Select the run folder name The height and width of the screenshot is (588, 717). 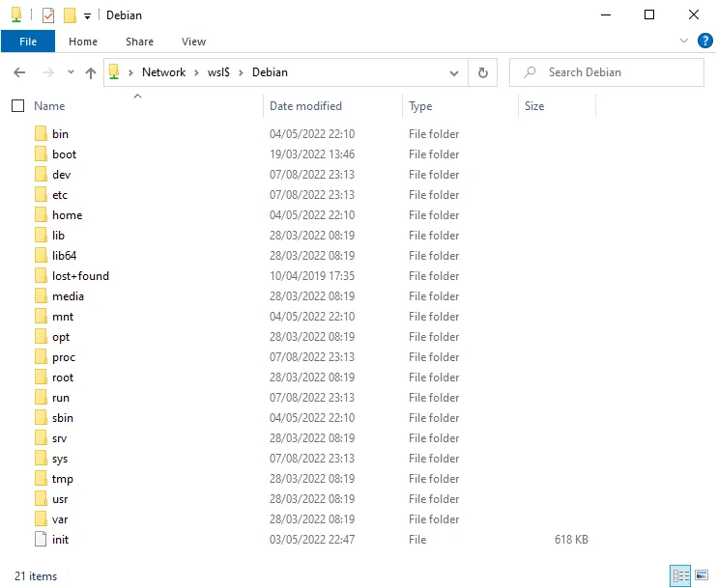pyautogui.click(x=61, y=398)
